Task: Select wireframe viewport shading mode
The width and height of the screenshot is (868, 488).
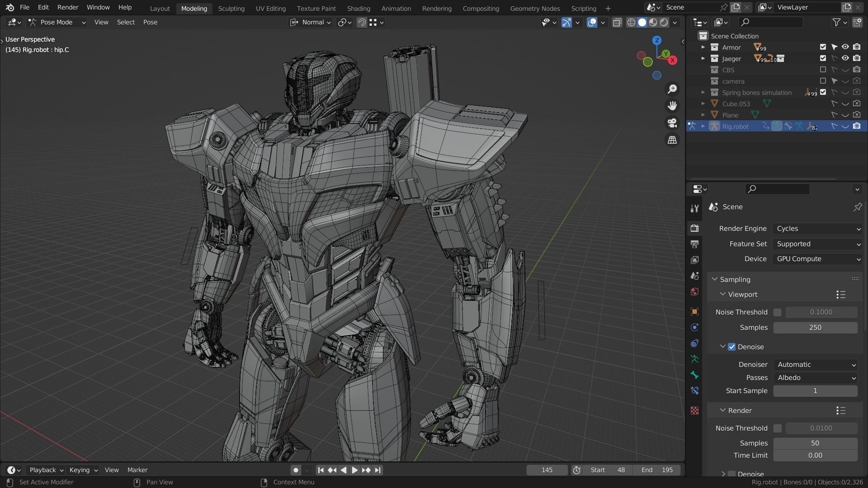Action: (x=631, y=22)
